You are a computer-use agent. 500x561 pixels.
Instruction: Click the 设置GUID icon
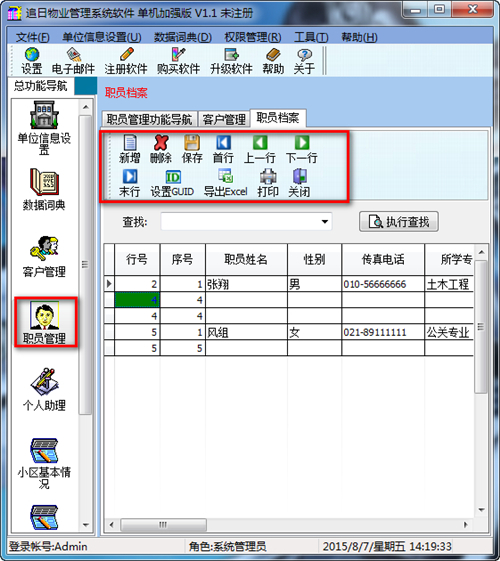[x=172, y=183]
